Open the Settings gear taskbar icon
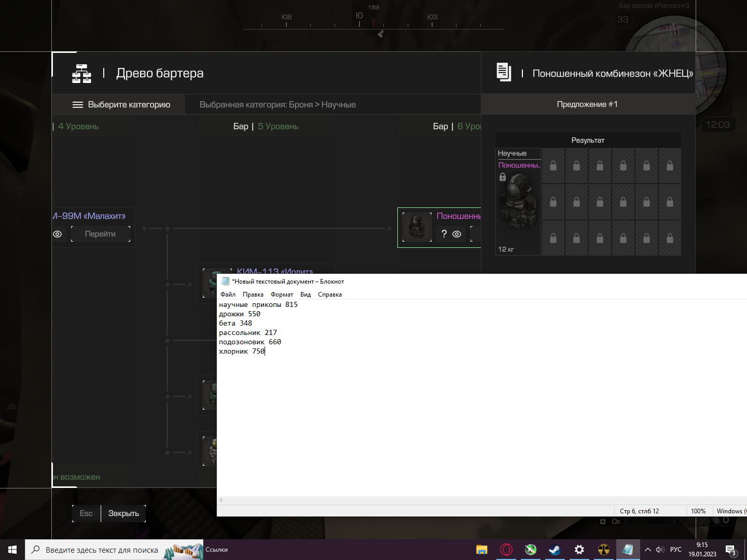This screenshot has height=560, width=747. pos(579,550)
